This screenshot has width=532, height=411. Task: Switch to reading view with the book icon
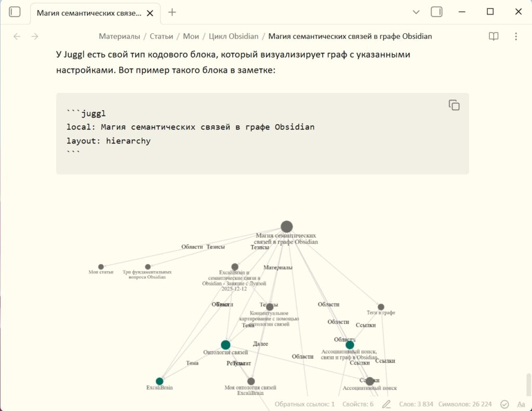tap(493, 36)
